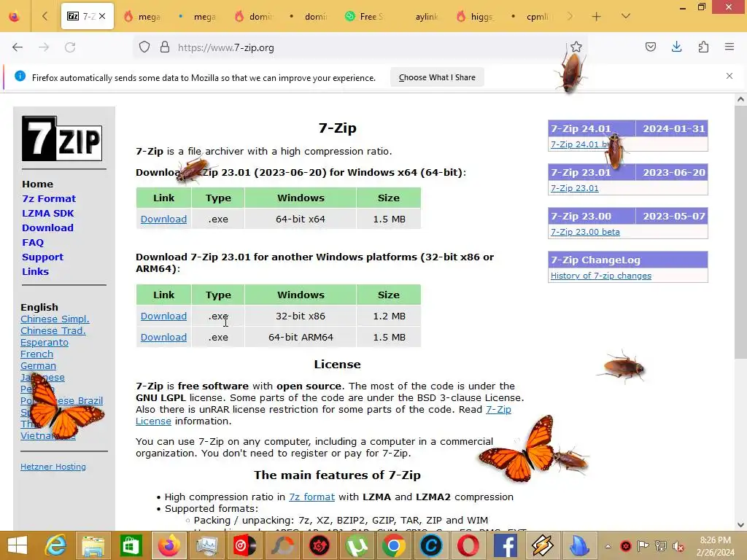Click the Firefox View icon
The image size is (747, 560).
coord(15,17)
